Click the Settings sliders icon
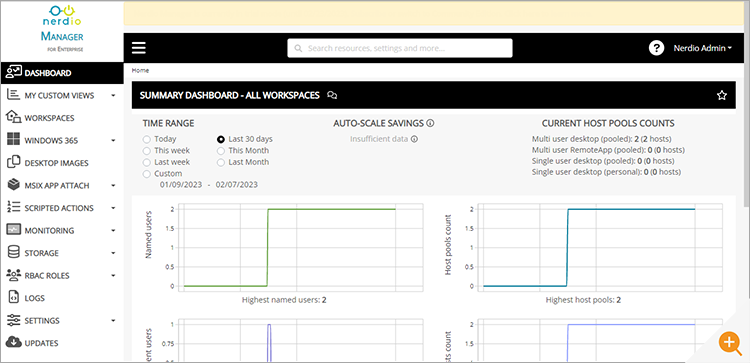This screenshot has width=750, height=363. 13,319
